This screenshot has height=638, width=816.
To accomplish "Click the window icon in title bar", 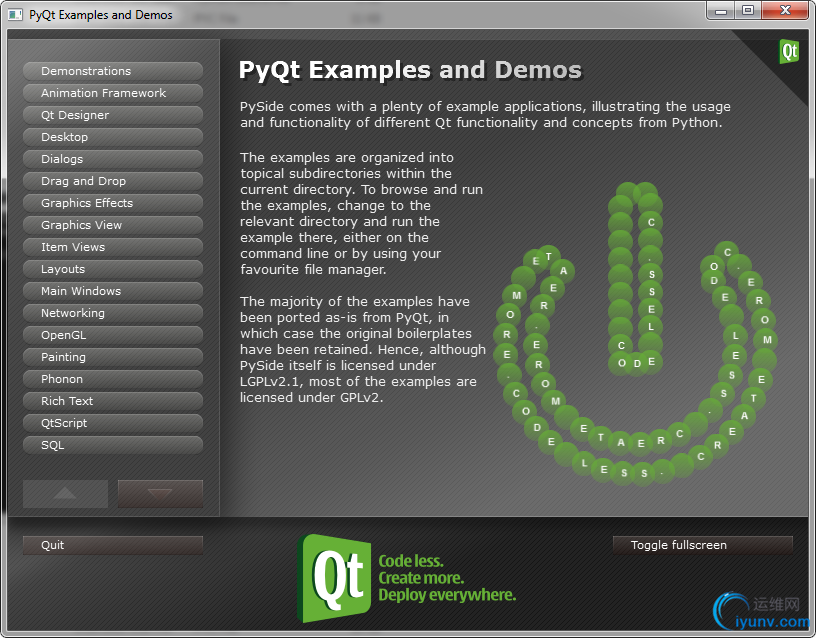I will 15,15.
